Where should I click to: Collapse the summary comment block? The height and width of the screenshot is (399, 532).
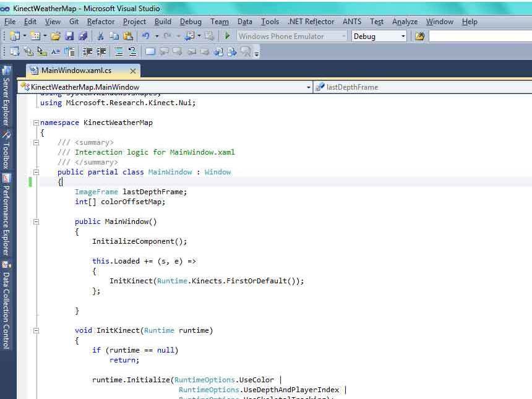(x=36, y=142)
